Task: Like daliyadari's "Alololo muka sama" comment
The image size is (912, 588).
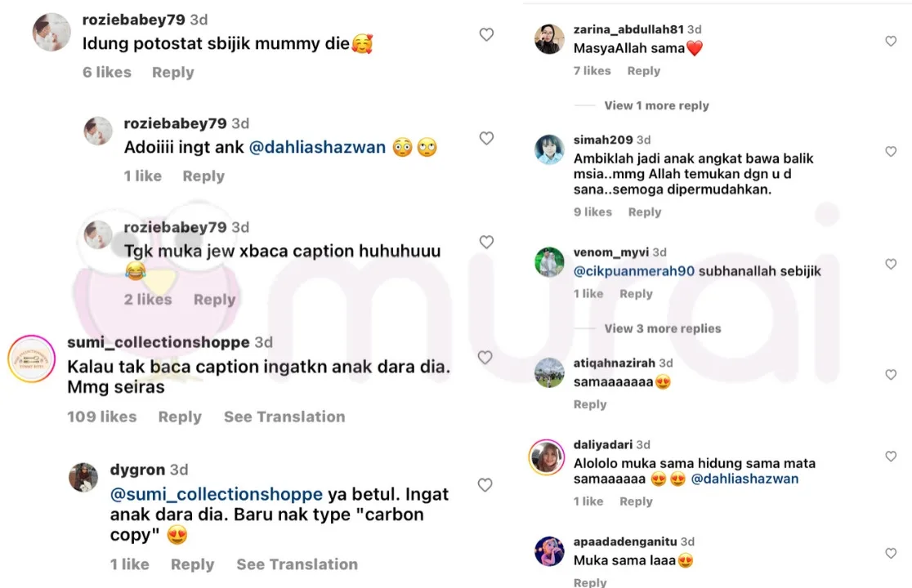Action: (x=891, y=457)
